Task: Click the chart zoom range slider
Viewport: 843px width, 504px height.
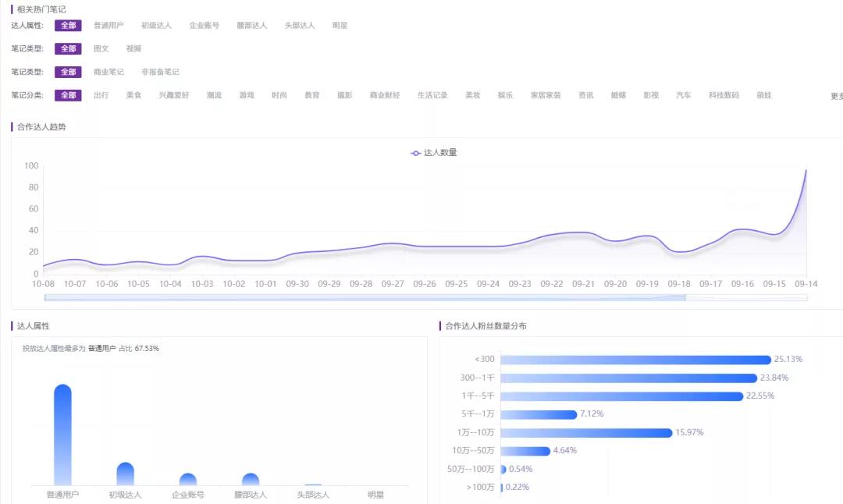Action: point(365,297)
